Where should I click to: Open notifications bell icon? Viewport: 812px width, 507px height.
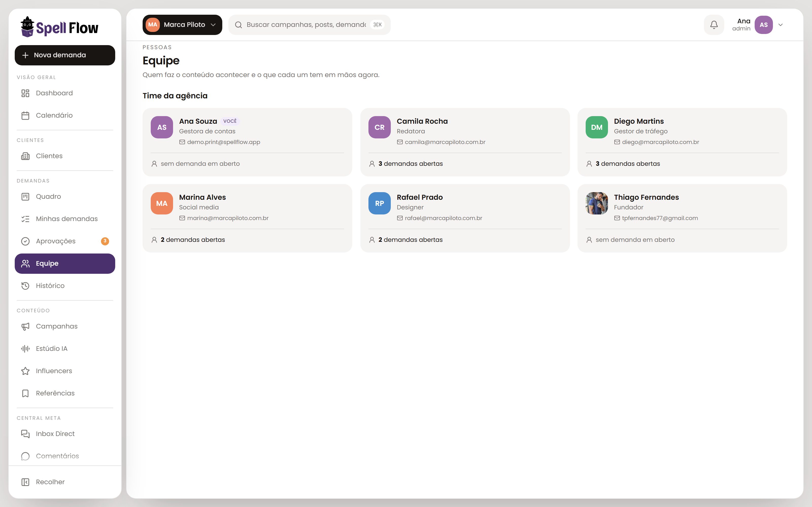tap(714, 25)
